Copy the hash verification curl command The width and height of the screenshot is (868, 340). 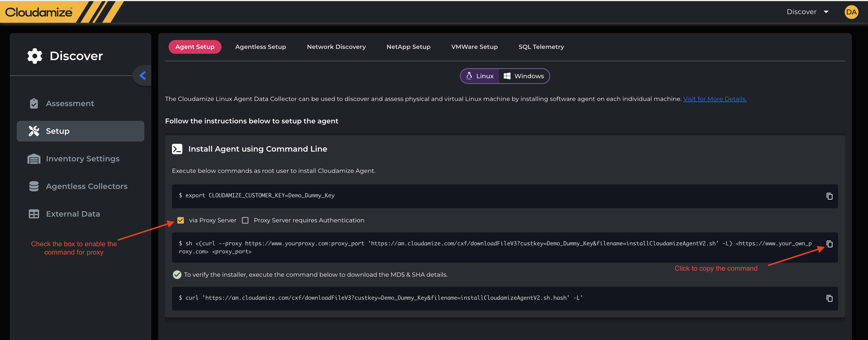[829, 298]
